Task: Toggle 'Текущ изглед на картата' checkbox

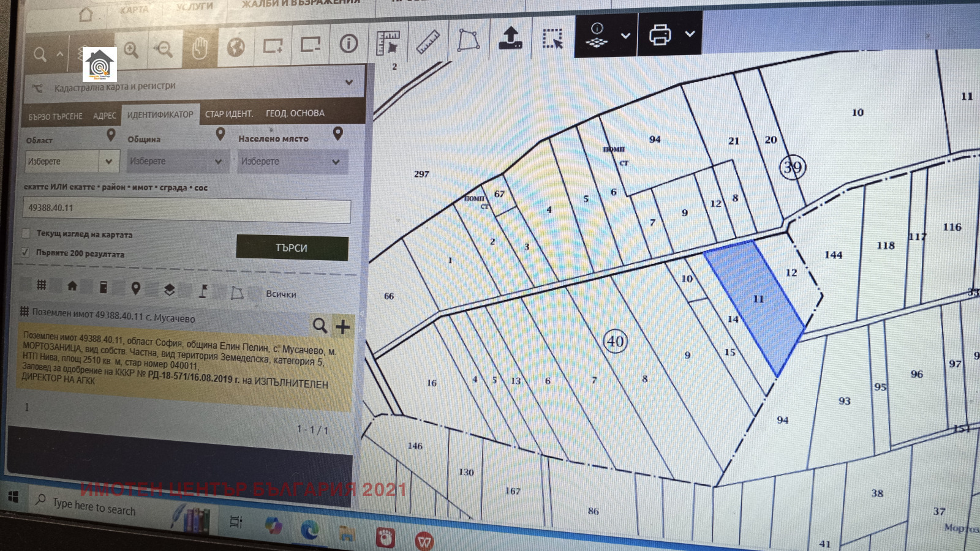Action: point(26,233)
